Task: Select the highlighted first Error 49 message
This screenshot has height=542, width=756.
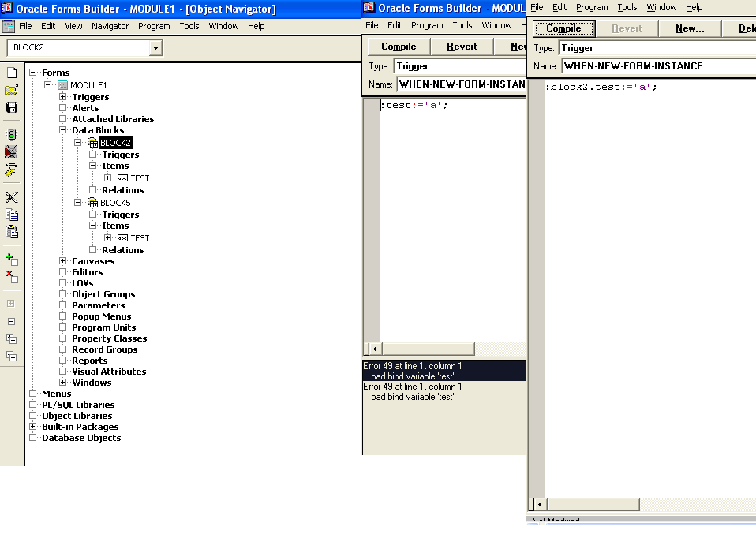Action: [444, 371]
